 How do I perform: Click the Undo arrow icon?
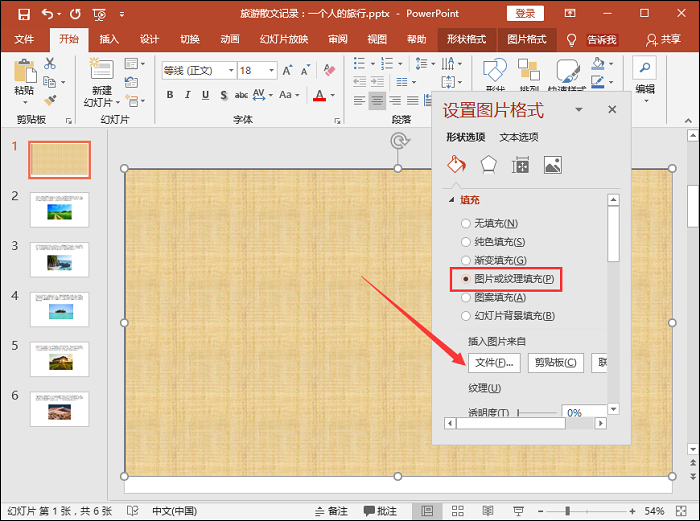pyautogui.click(x=47, y=14)
